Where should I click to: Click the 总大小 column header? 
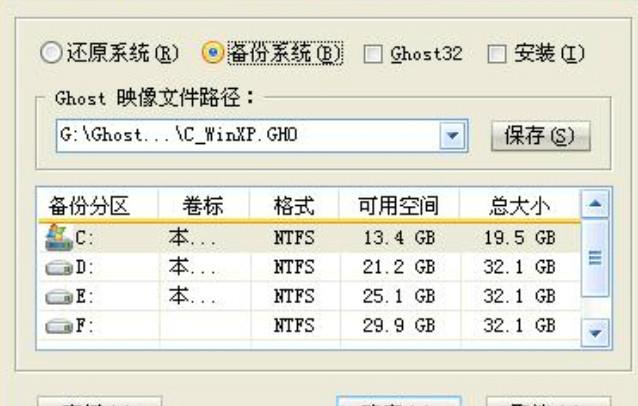(520, 205)
